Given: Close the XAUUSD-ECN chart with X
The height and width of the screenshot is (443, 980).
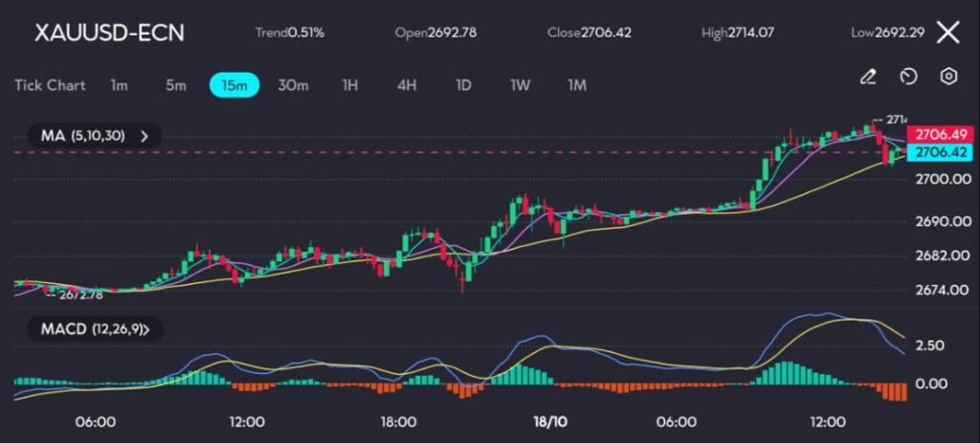Looking at the screenshot, I should (x=947, y=33).
